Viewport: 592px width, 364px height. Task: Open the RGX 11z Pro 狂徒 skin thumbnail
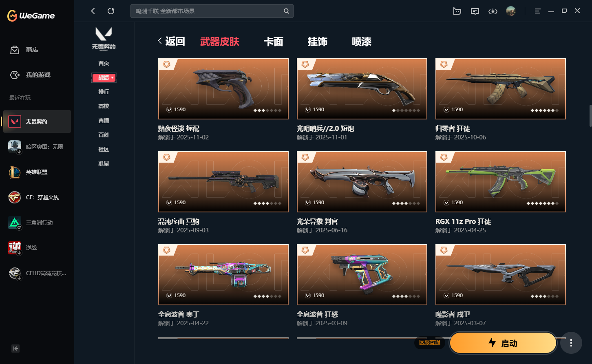coord(501,182)
